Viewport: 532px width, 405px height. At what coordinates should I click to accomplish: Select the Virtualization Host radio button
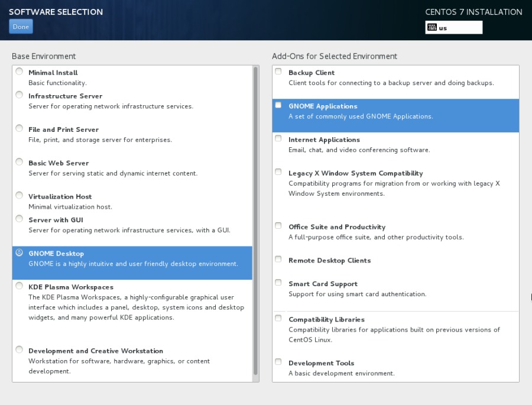tap(20, 195)
